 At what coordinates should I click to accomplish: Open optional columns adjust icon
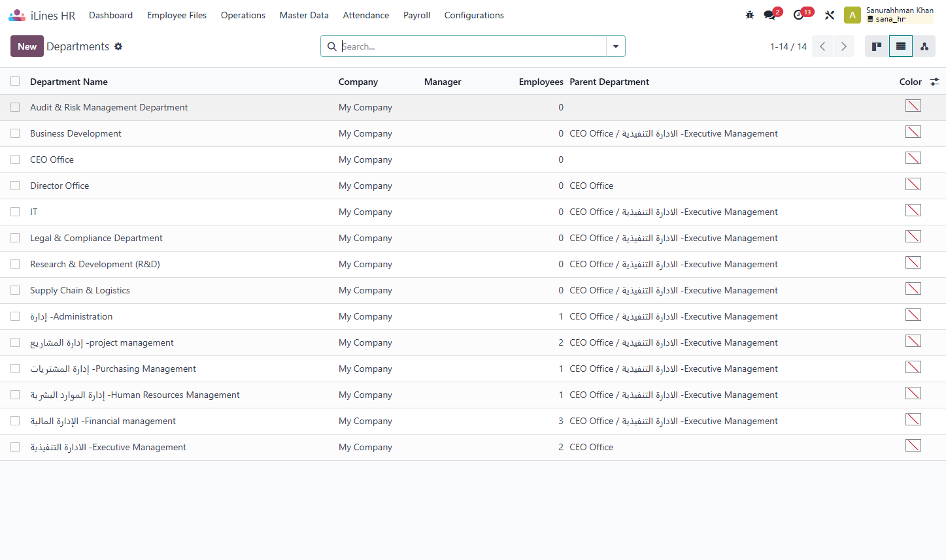[935, 82]
